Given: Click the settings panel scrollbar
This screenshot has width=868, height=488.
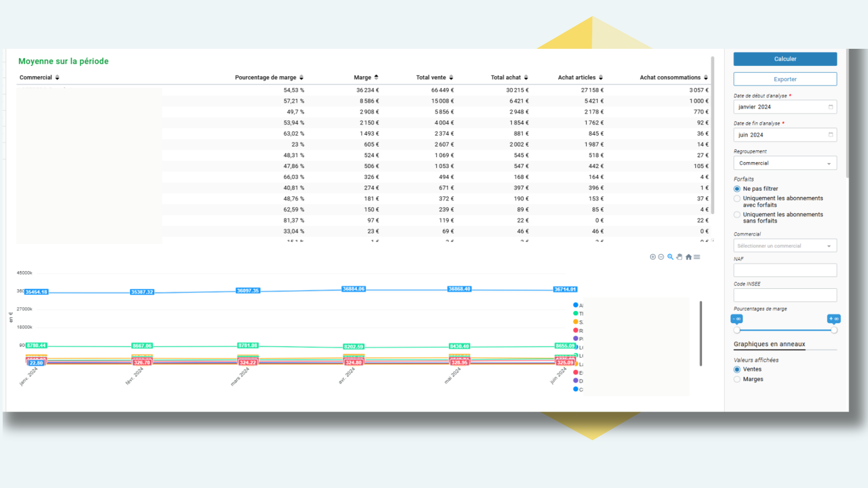Looking at the screenshot, I should point(847,113).
